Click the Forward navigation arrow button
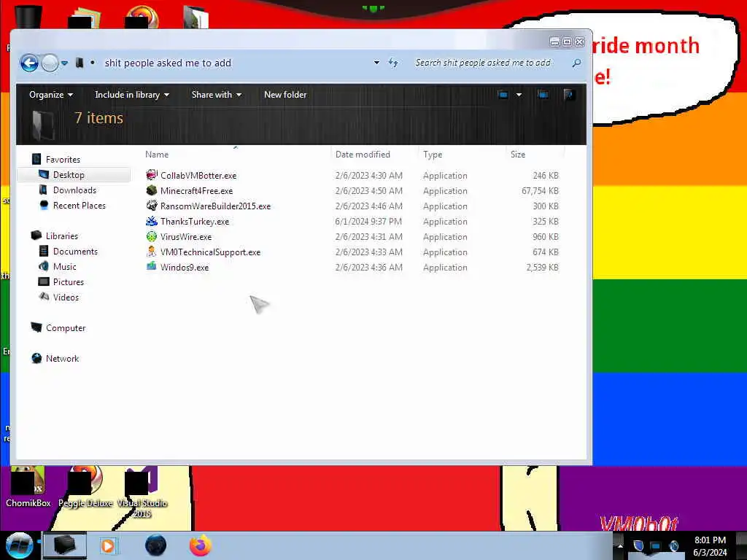This screenshot has width=747, height=560. (x=50, y=63)
